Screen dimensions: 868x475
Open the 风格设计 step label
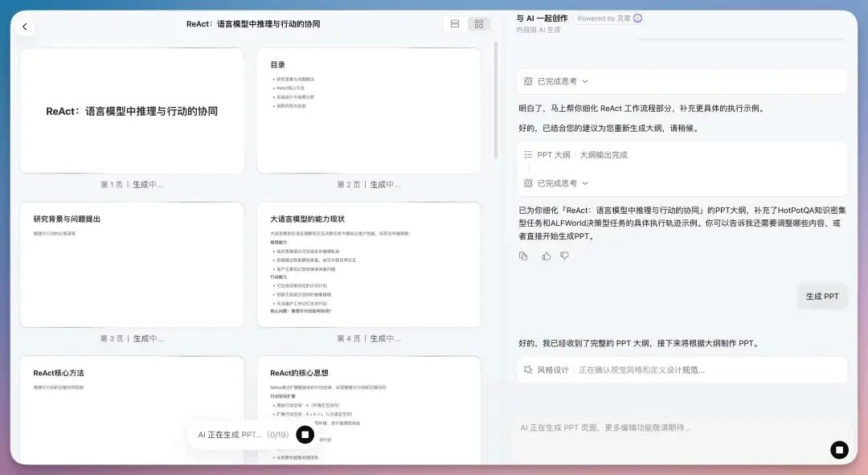(552, 370)
